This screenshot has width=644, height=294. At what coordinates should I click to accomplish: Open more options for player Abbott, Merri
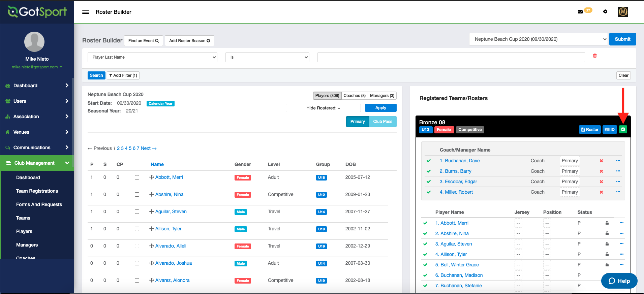(x=621, y=223)
